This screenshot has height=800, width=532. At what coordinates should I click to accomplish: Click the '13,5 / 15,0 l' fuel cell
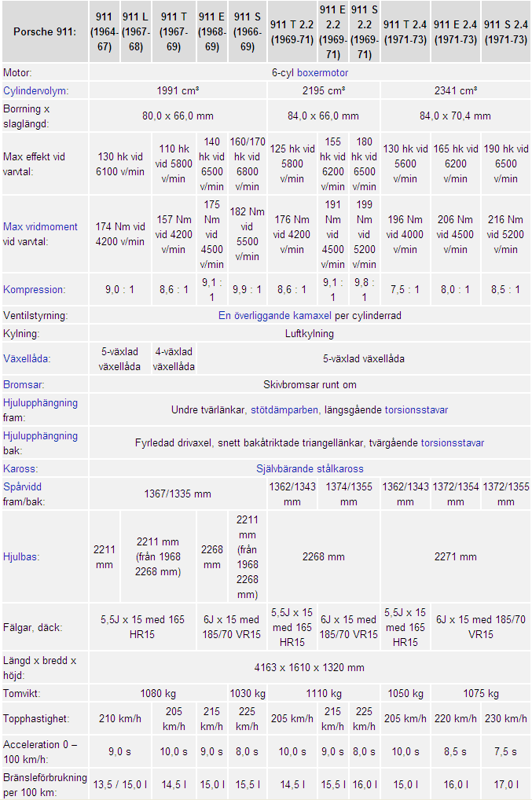coord(120,785)
